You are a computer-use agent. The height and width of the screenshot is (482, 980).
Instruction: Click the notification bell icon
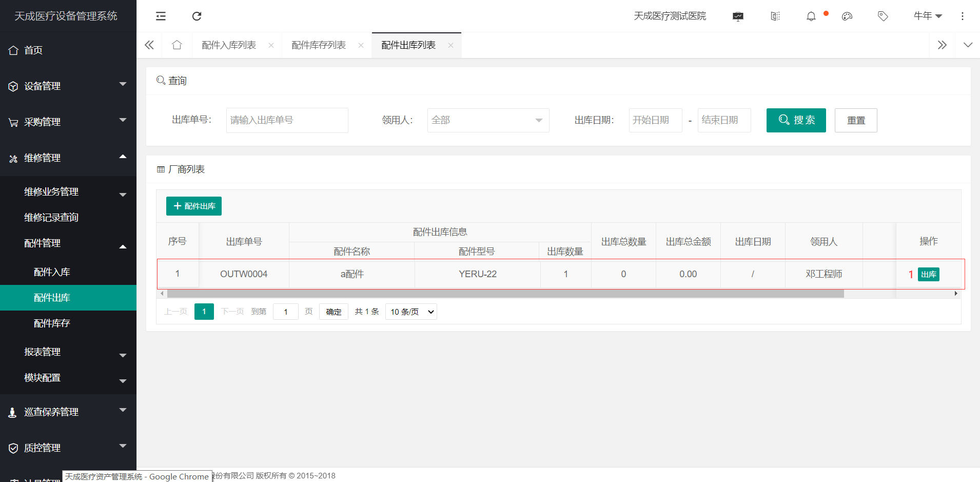coord(811,16)
